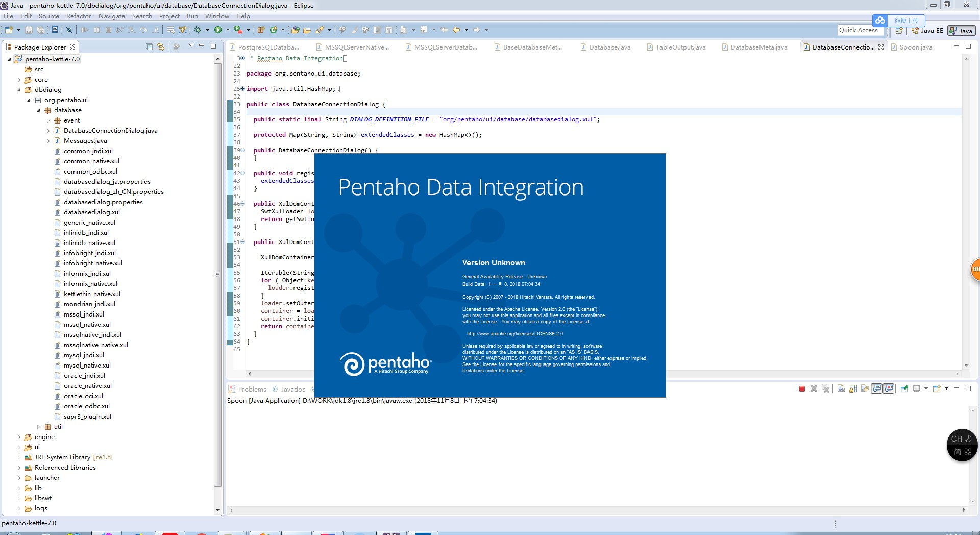Click the Open Type toolbar icon
The image size is (980, 535).
[x=295, y=30]
